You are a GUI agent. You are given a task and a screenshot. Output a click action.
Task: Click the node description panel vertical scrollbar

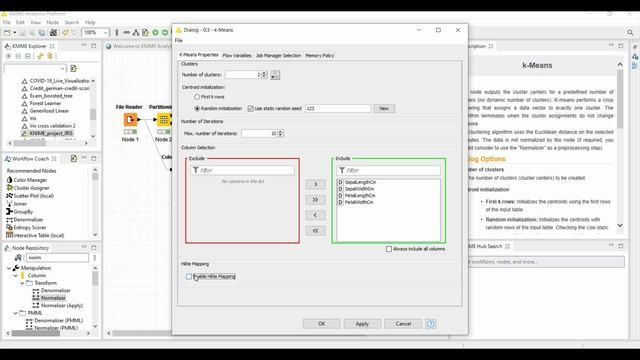(x=620, y=98)
